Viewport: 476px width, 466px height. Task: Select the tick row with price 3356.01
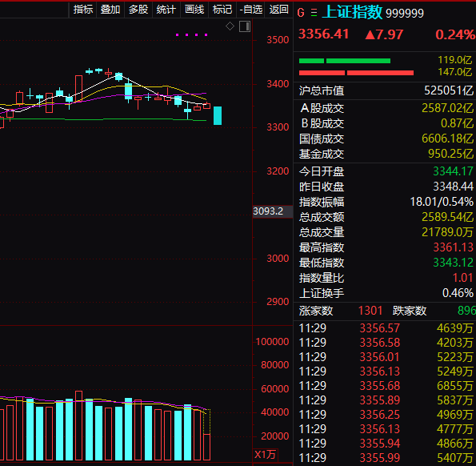coord(386,357)
